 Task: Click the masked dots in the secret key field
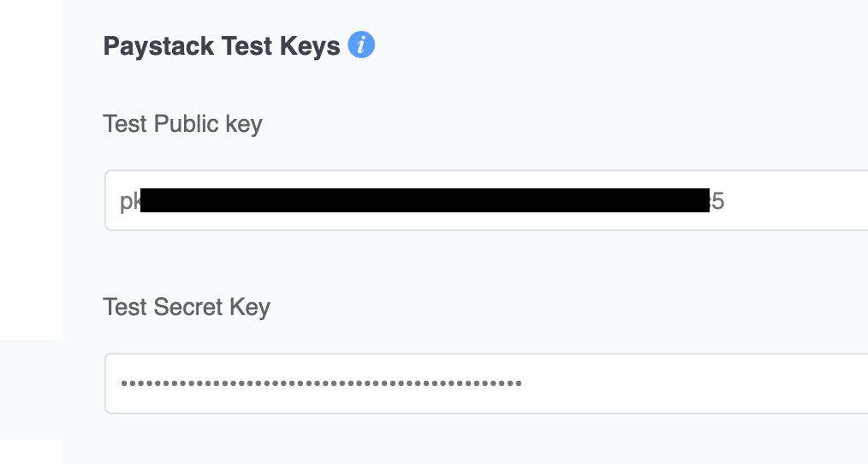tap(321, 384)
